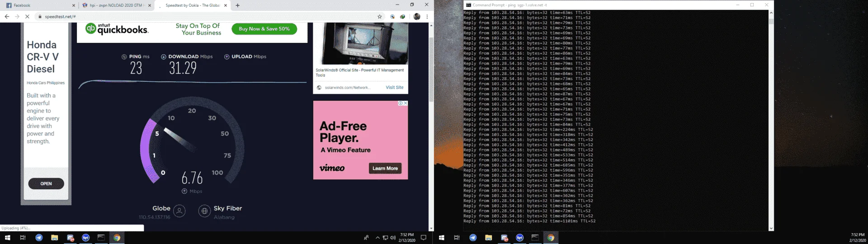Click the 23 ping result
The height and width of the screenshot is (244, 868).
[x=136, y=68]
